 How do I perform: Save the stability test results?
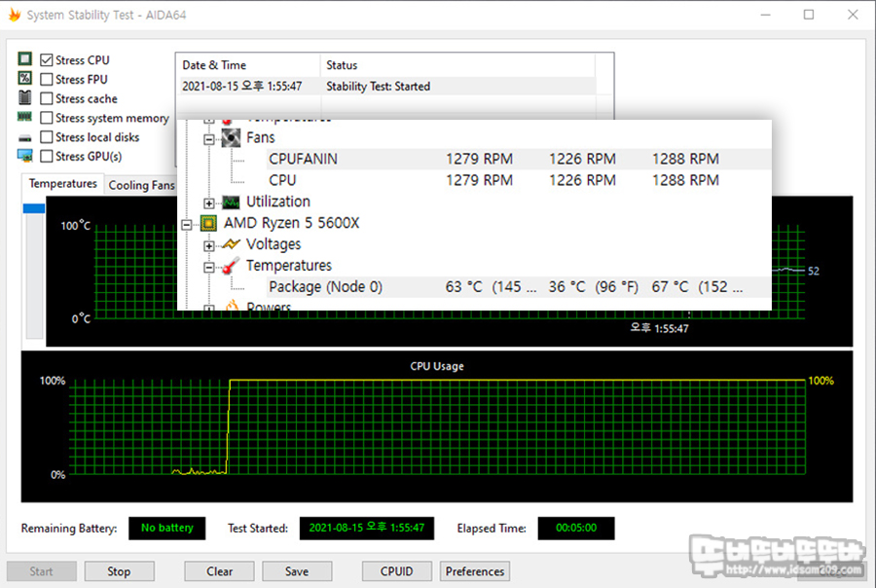click(297, 571)
